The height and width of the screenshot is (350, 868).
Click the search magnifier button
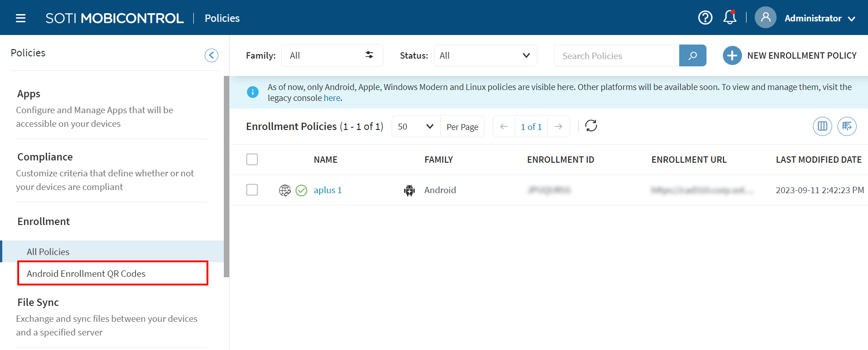(x=692, y=55)
